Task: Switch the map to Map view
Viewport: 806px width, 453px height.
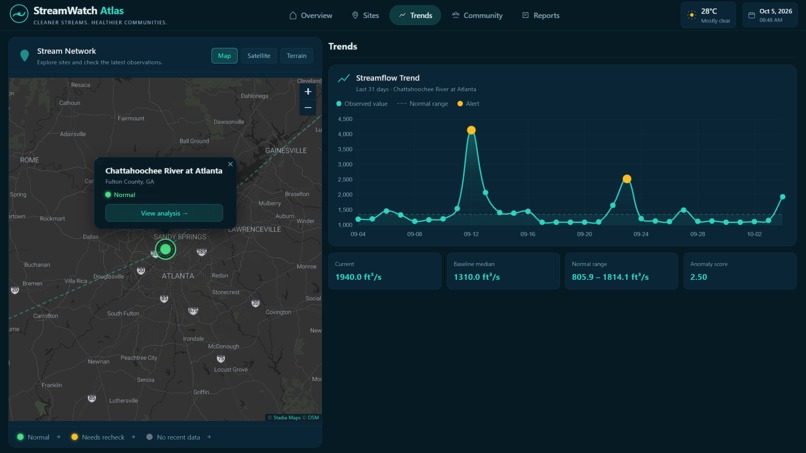Action: 224,56
